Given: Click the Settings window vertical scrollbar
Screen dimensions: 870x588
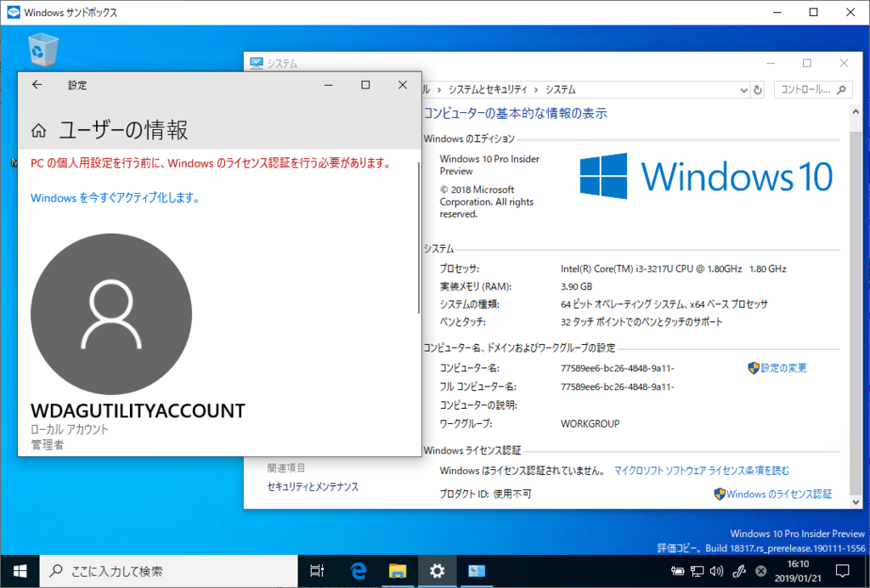Looking at the screenshot, I should 418,239.
